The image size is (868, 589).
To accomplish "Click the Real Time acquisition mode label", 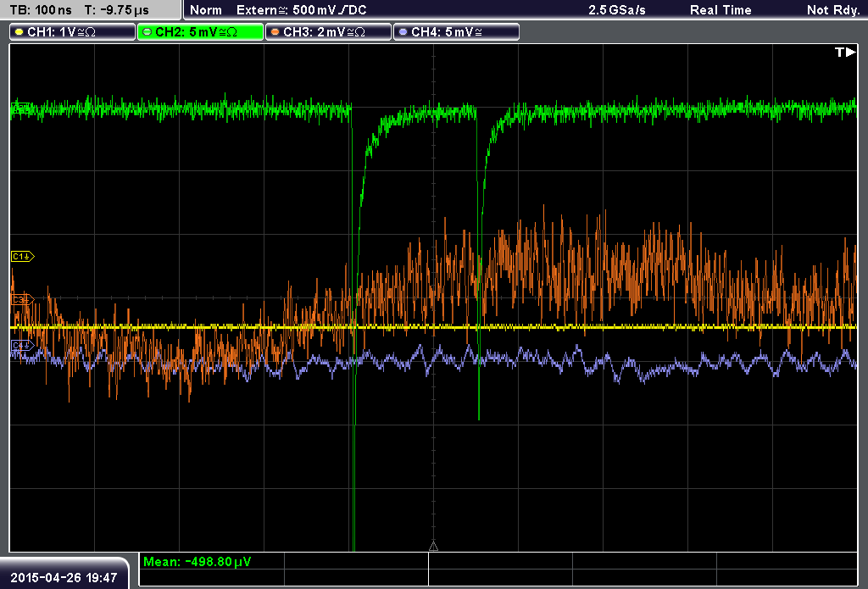I will (x=721, y=10).
